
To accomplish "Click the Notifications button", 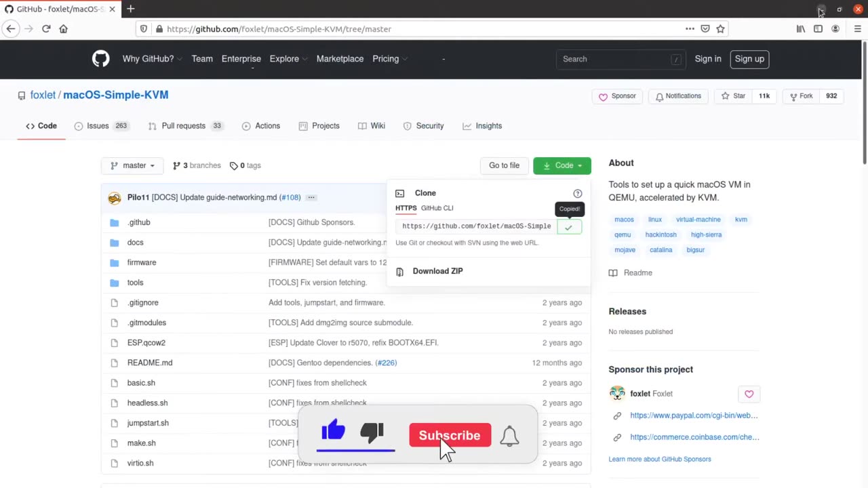I will click(x=678, y=96).
